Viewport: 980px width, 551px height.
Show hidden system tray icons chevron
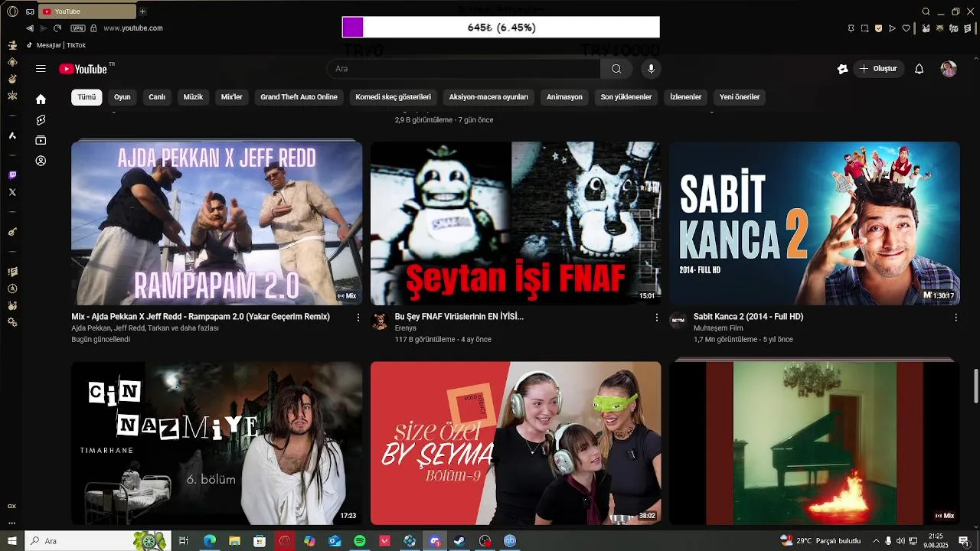(x=876, y=541)
